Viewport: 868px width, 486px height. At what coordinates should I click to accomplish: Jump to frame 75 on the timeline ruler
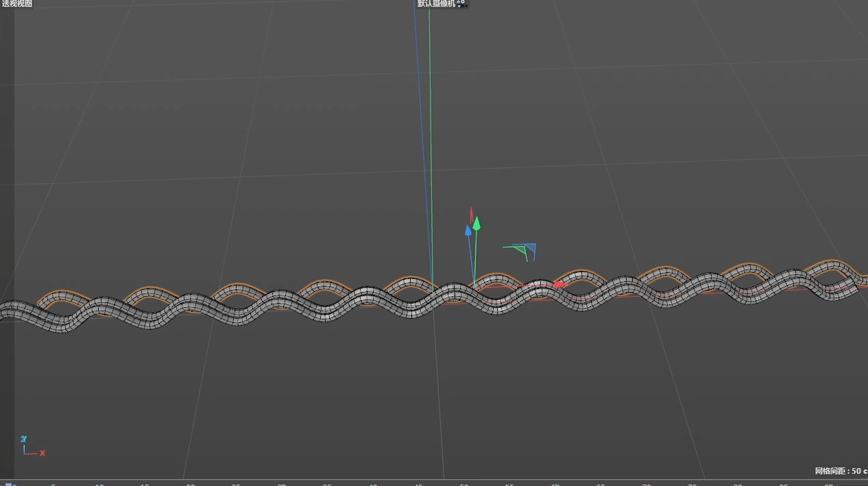pyautogui.click(x=692, y=484)
